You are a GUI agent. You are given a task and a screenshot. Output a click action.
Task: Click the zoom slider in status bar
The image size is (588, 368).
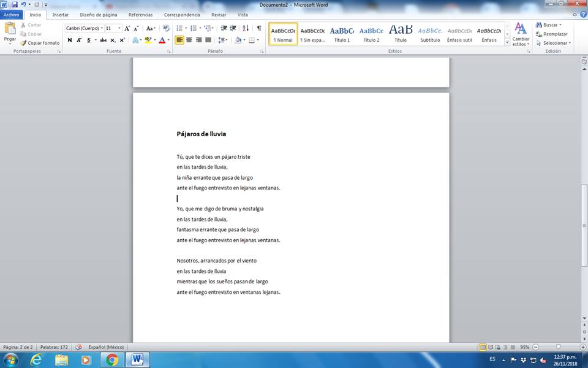[x=557, y=347]
